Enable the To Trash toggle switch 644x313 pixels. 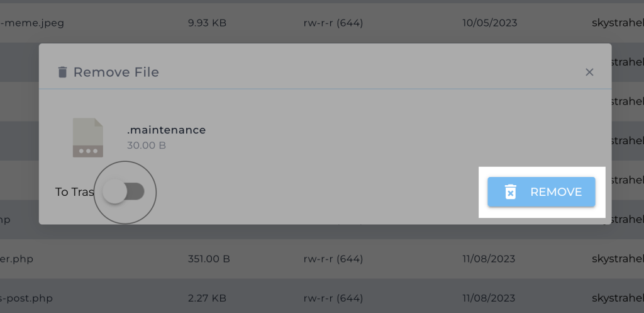124,192
